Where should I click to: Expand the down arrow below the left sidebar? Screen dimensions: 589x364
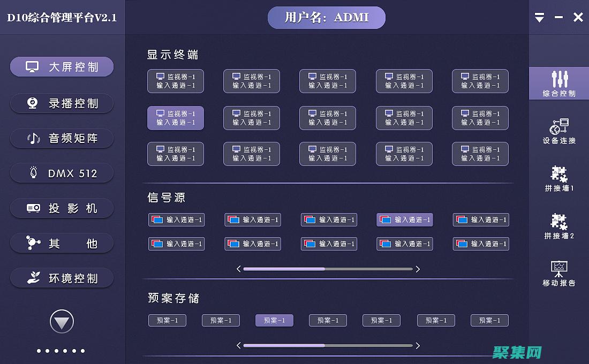click(x=62, y=321)
